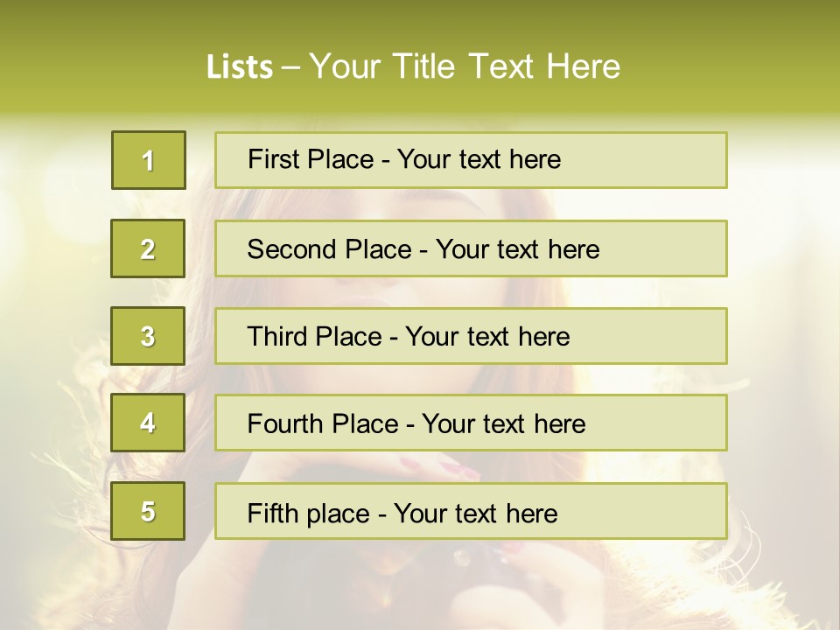
Task: Click the 'Second Place - Your text here' text
Action: [x=423, y=249]
